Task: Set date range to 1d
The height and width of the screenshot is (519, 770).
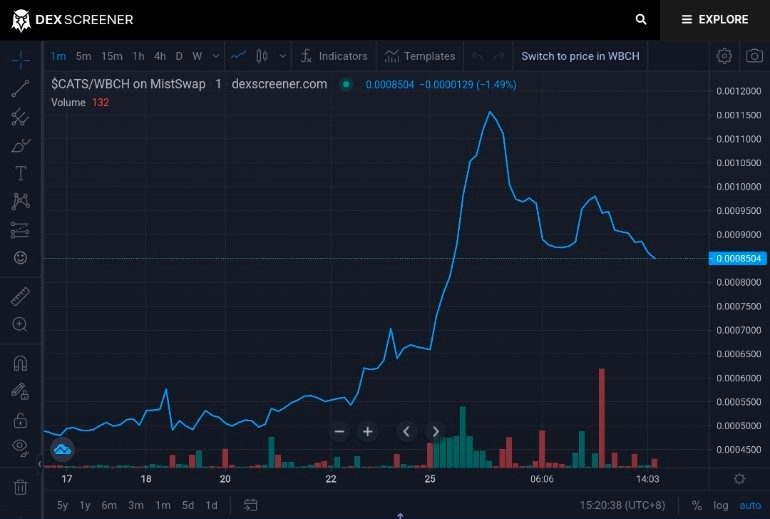Action: (212, 505)
